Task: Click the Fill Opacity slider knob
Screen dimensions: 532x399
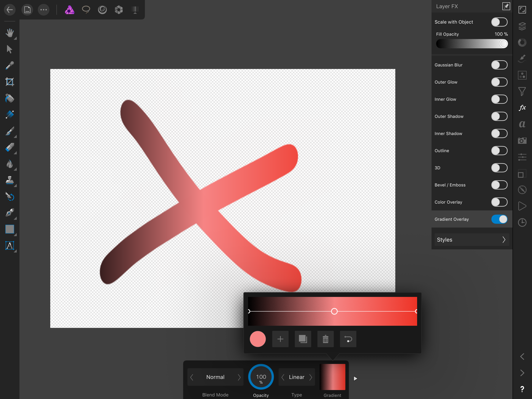Action: point(503,44)
